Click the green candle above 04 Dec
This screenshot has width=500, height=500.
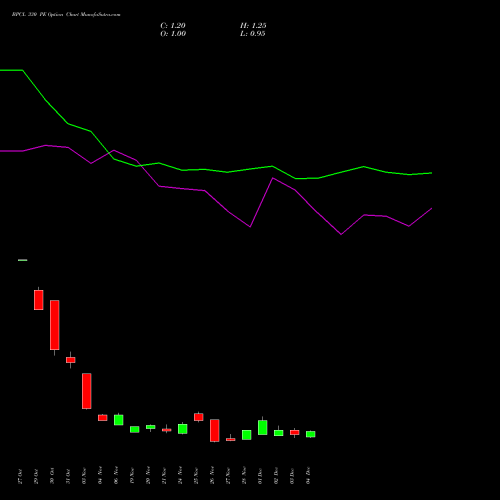[311, 434]
